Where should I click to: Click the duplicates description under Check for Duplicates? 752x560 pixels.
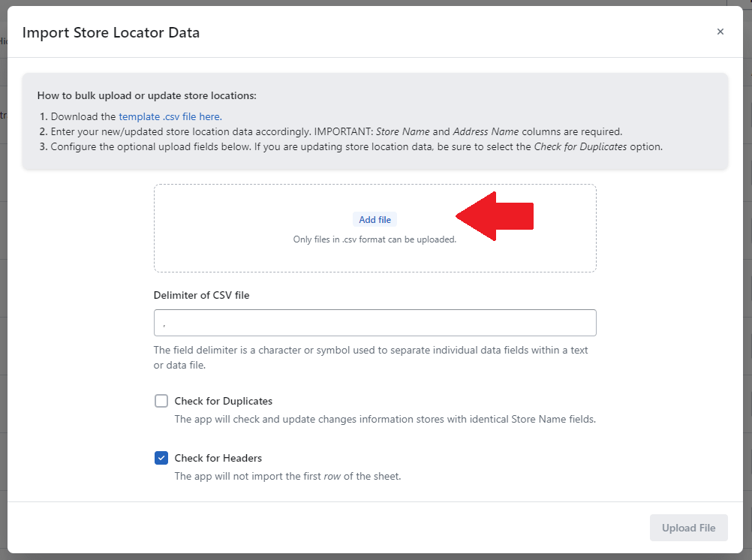(385, 419)
